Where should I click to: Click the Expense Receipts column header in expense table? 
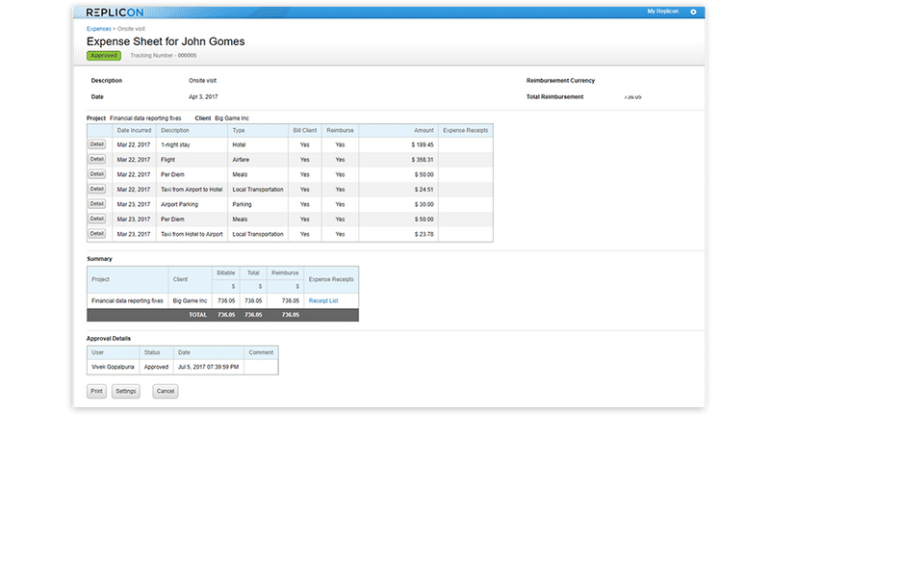tap(466, 130)
